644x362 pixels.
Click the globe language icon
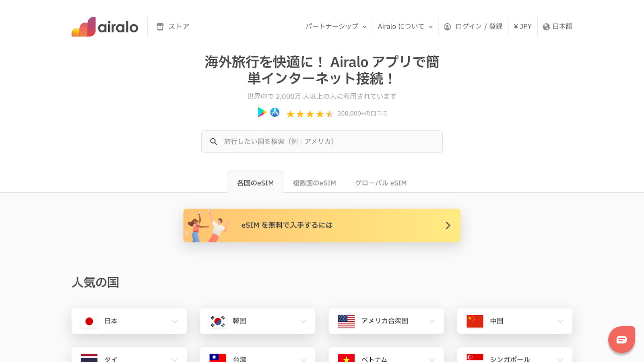point(546,27)
